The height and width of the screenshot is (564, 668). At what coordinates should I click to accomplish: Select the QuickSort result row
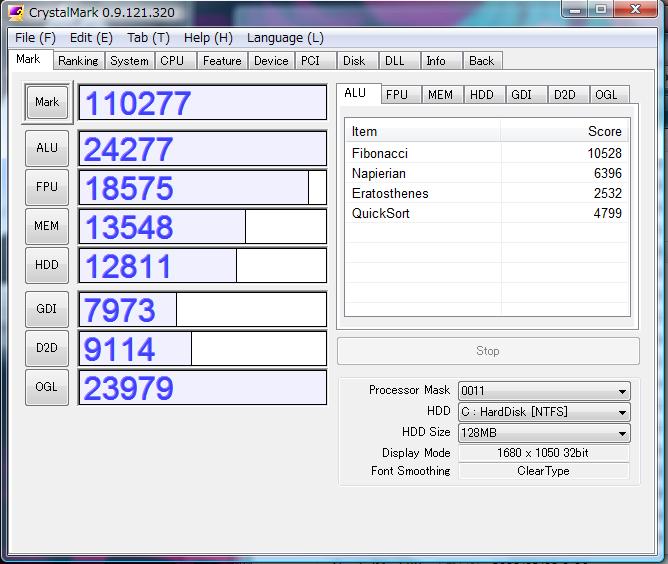click(x=487, y=213)
